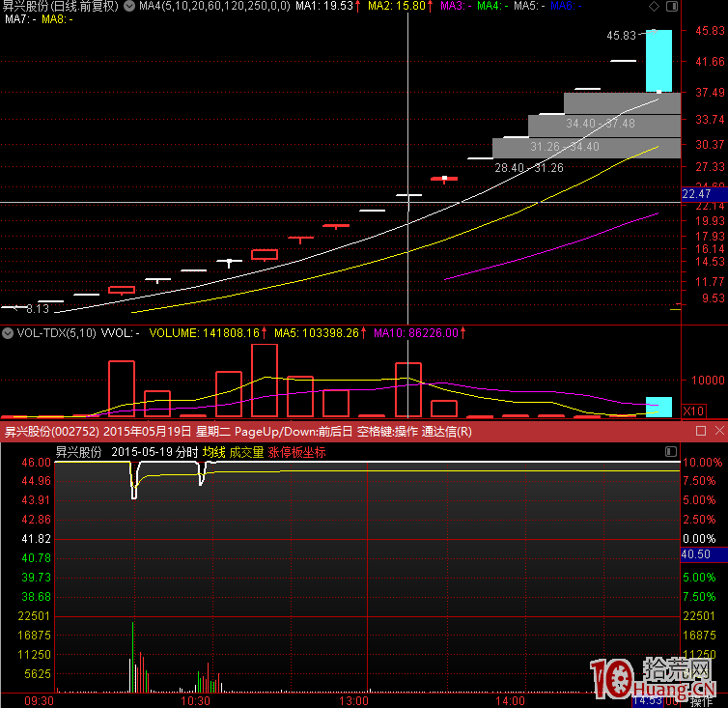Open the dropdown next to 昇兴股份 daily title
This screenshot has width=728, height=708.
coord(129,6)
